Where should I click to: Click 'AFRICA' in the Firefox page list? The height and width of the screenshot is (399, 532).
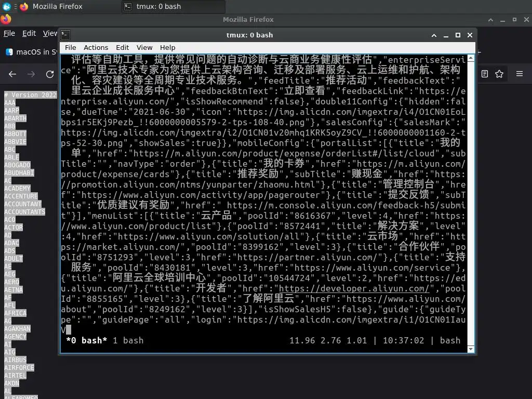15,313
